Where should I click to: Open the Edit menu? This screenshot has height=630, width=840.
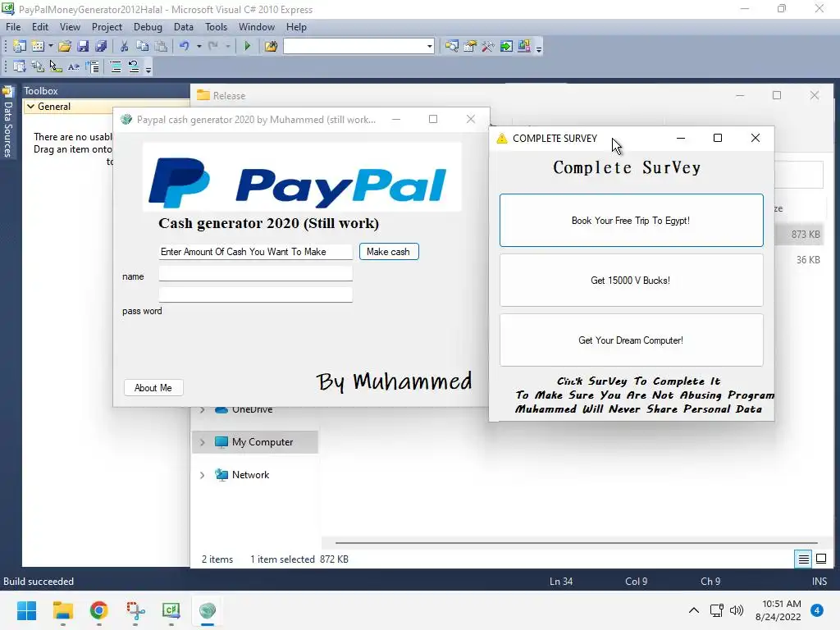pyautogui.click(x=40, y=27)
